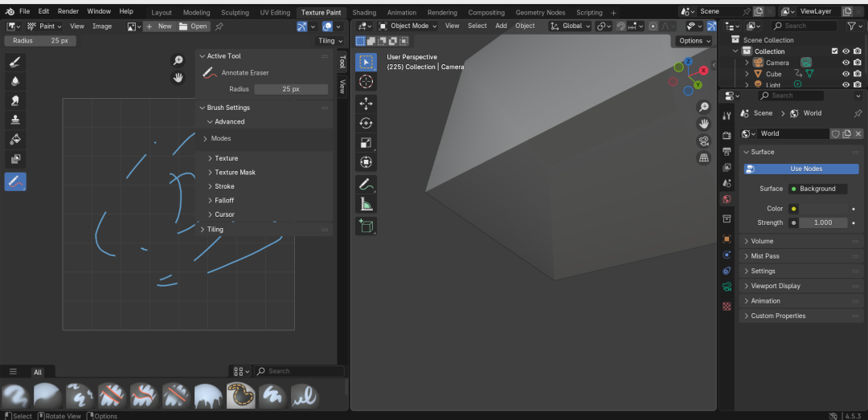Hide the Collection with its eye icon
Screen dimensions: 868x420
tap(845, 51)
